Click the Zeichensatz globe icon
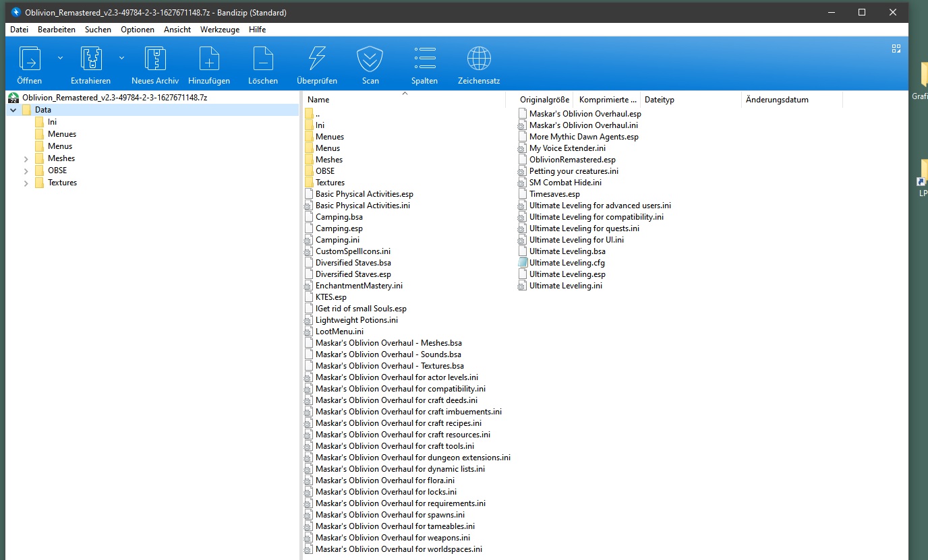928x560 pixels. pyautogui.click(x=479, y=59)
